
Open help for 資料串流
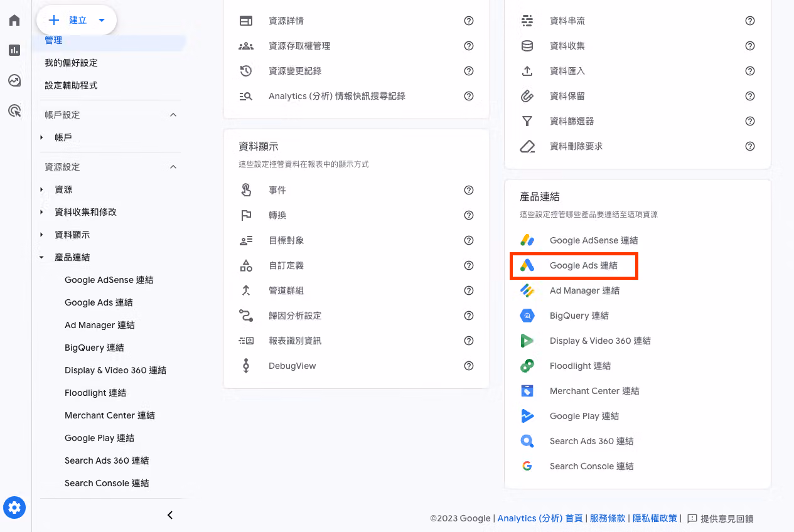point(750,21)
